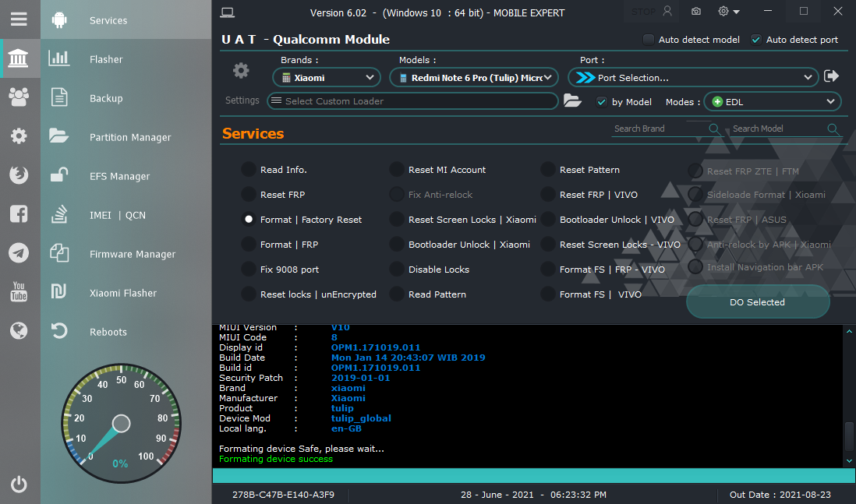Click the Search Brand magnifier icon
Image resolution: width=856 pixels, height=504 pixels.
(x=714, y=129)
